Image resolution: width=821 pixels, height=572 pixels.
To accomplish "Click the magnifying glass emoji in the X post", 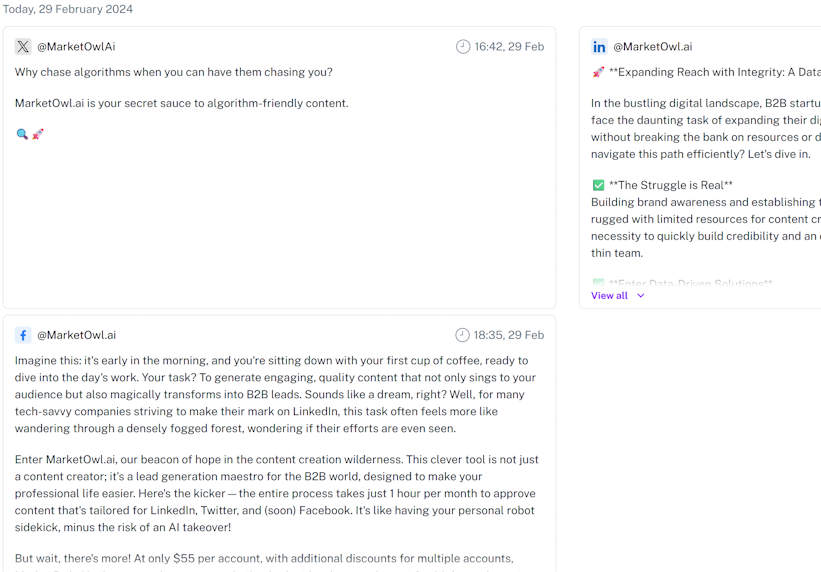I will [22, 134].
